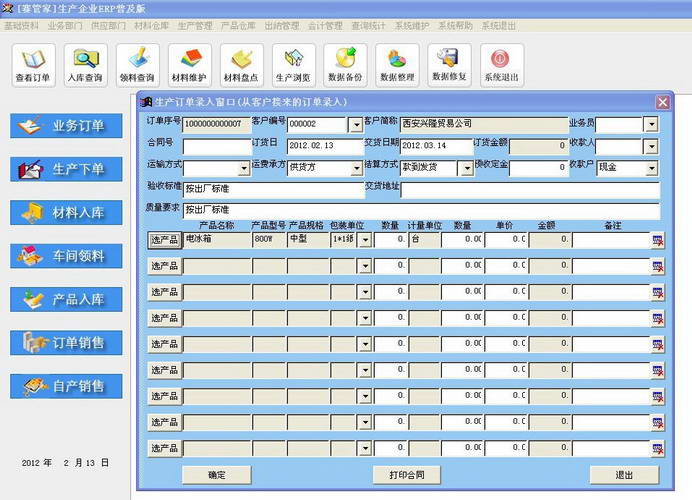Open the 产品入库 sidebar module
This screenshot has width=692, height=500.
(x=66, y=299)
